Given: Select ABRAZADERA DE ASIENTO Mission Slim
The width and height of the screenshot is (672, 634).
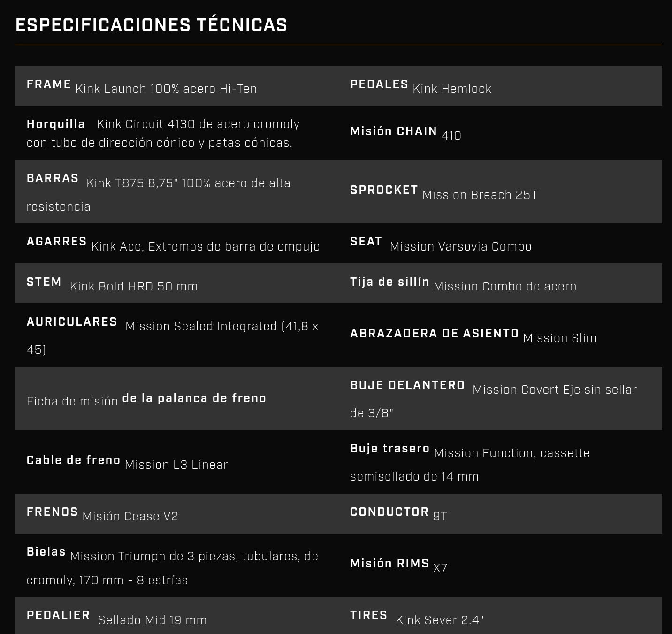Looking at the screenshot, I should point(473,335).
